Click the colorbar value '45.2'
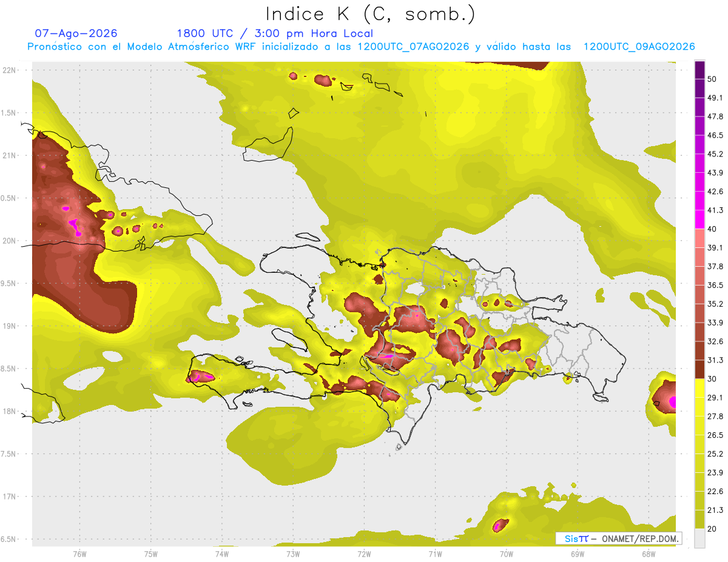 pos(715,154)
